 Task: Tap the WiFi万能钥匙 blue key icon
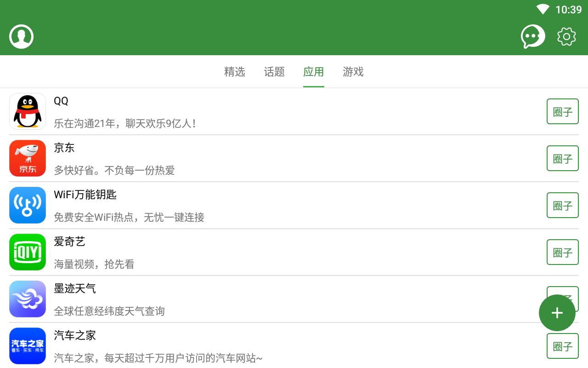click(28, 205)
